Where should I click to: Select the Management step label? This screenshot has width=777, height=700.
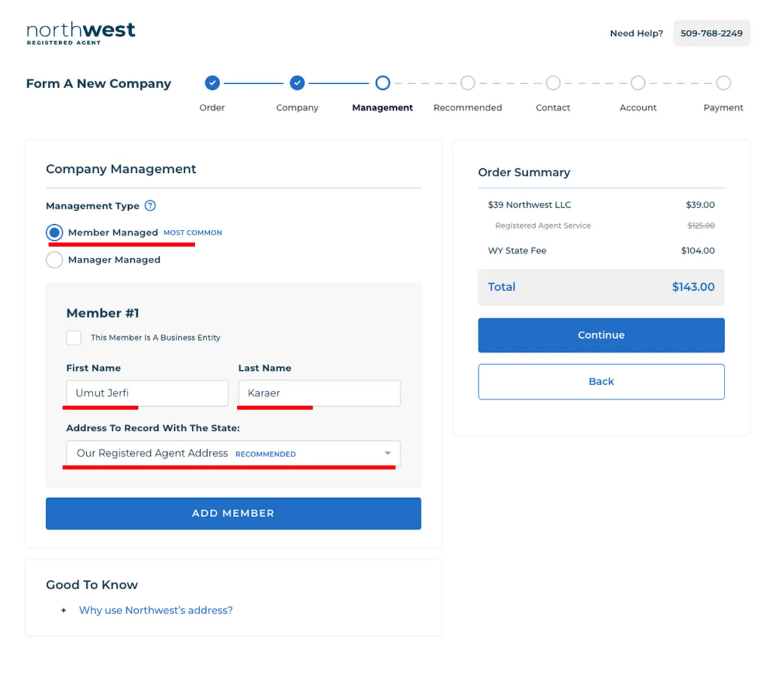coord(382,107)
